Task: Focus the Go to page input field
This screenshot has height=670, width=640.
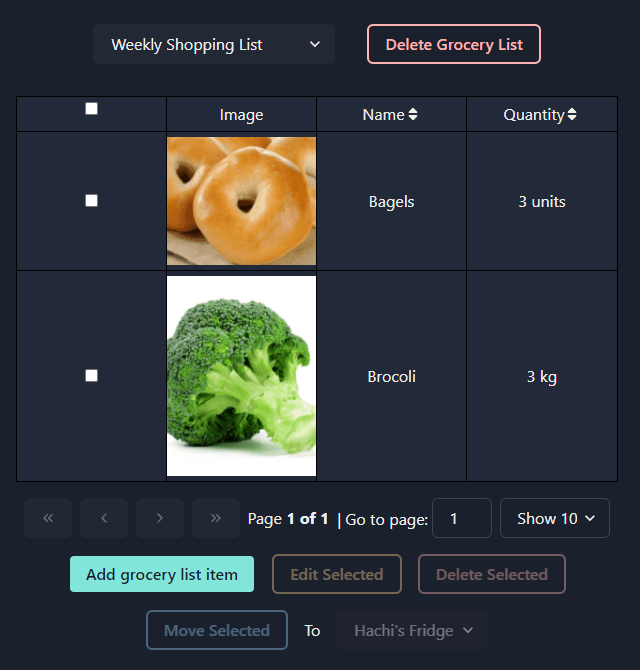Action: coord(462,518)
